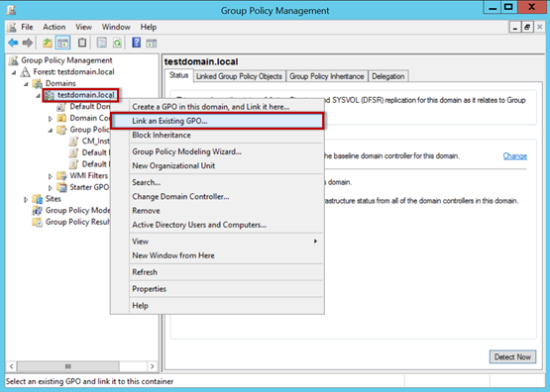Click the Show/Hide Action Pane icon

point(152,44)
